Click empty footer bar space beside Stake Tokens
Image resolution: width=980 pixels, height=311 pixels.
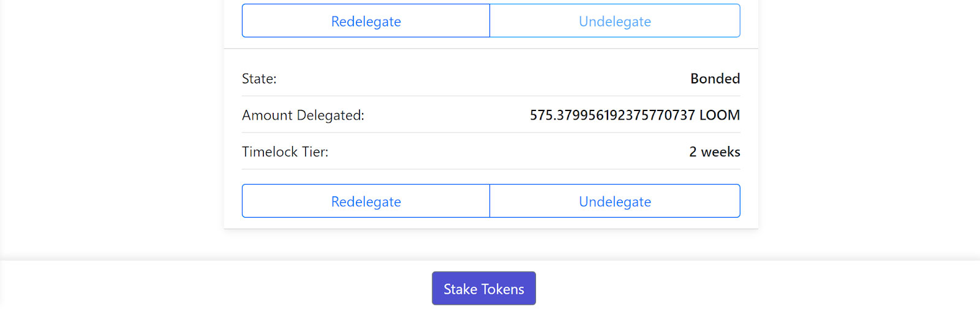tap(735, 286)
